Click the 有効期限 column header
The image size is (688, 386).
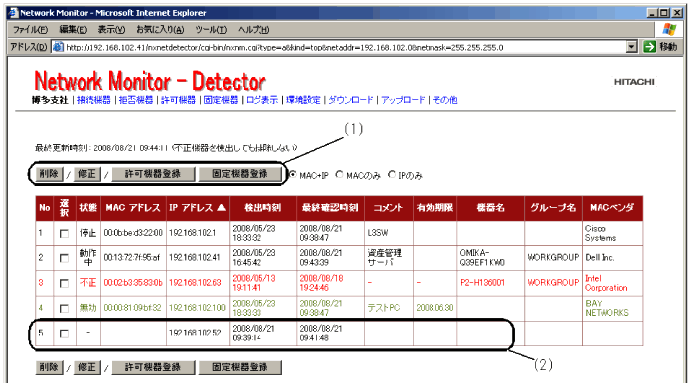pos(435,208)
